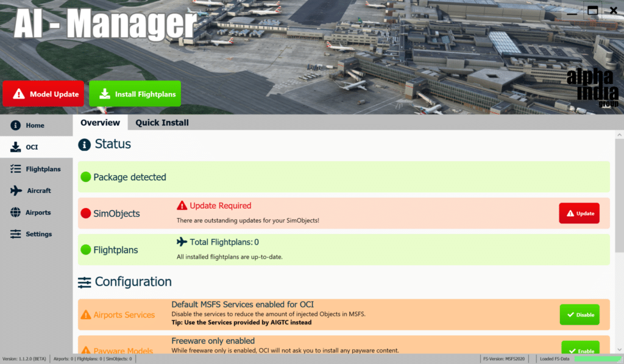Viewport: 624px width, 364px height.
Task: Click the Airports Services warning triangle icon
Action: (x=86, y=315)
